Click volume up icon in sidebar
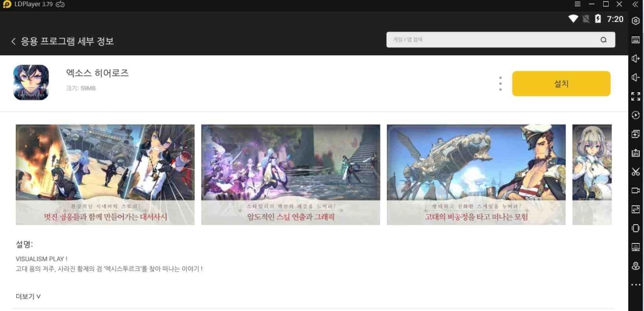 [635, 58]
